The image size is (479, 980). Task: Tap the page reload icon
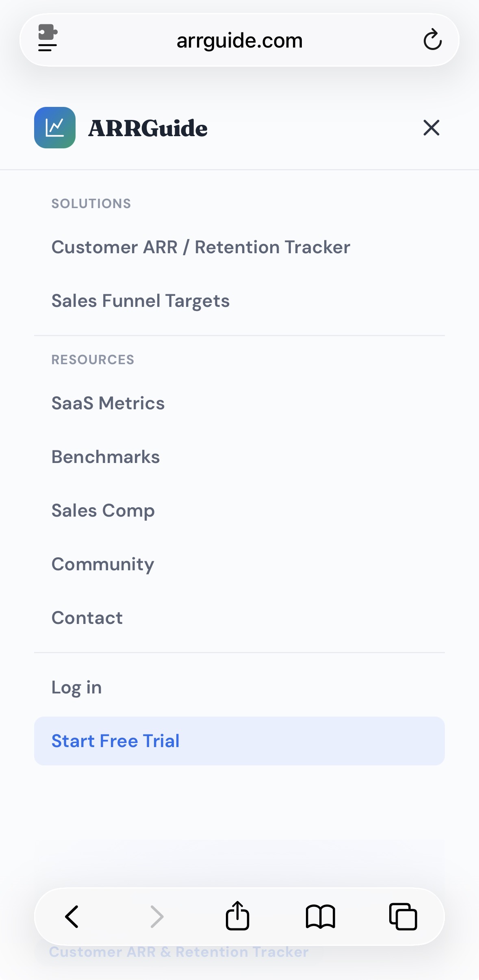[x=433, y=40]
